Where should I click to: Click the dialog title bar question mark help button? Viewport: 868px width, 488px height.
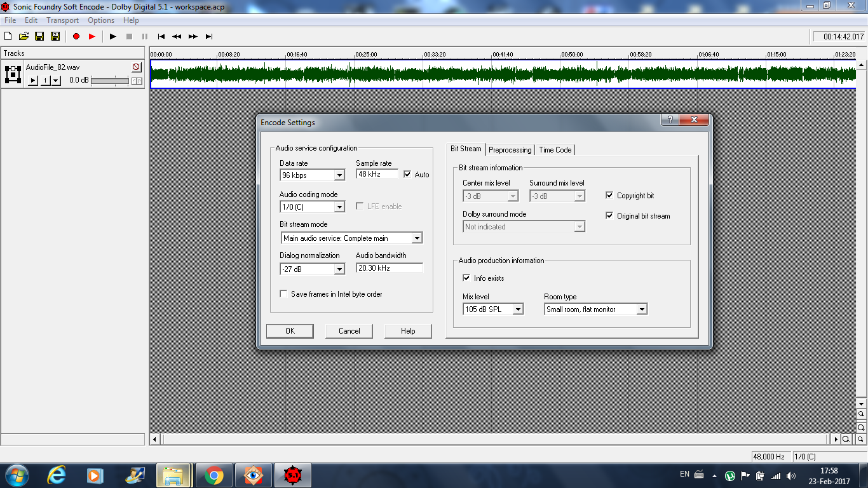tap(669, 119)
